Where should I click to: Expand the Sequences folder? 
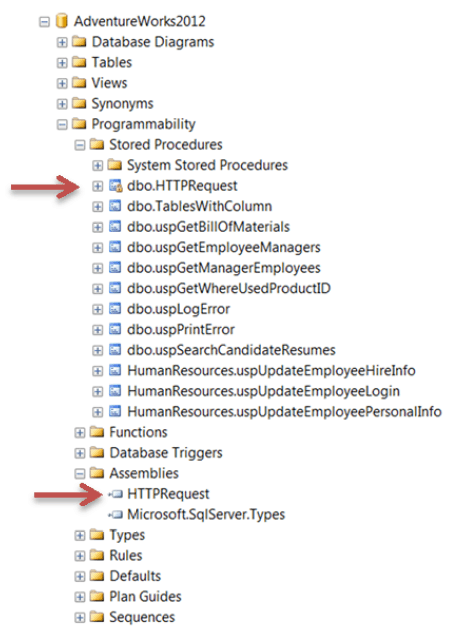[80, 618]
